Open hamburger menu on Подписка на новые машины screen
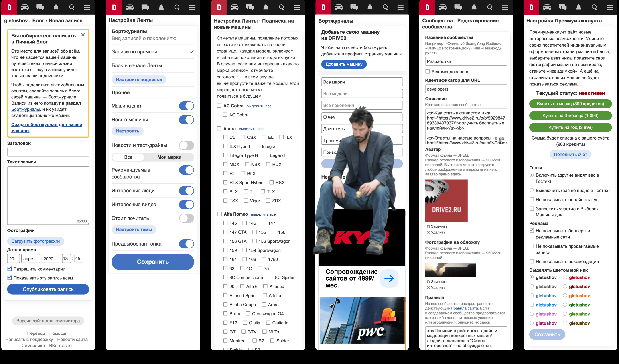The height and width of the screenshot is (364, 619). [296, 7]
